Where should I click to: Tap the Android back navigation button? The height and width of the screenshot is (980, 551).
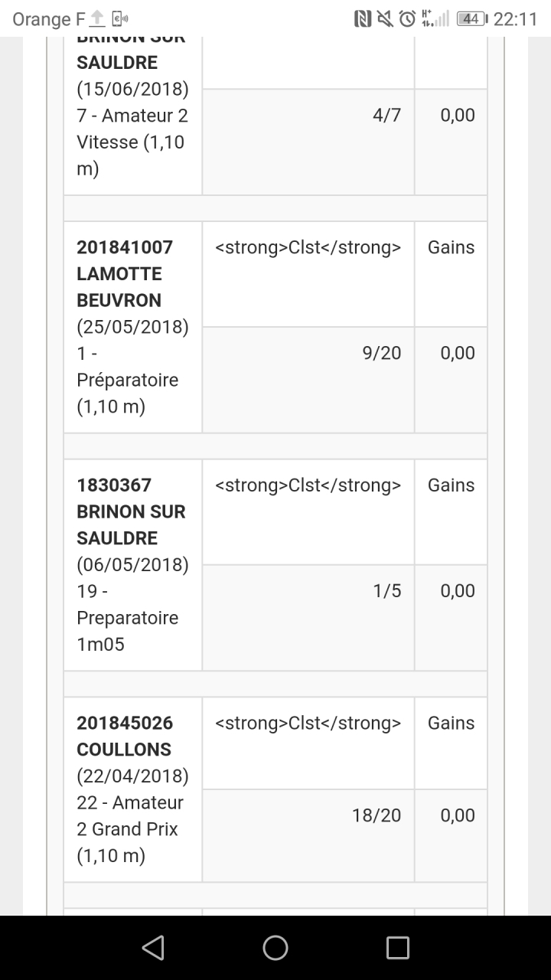(153, 948)
